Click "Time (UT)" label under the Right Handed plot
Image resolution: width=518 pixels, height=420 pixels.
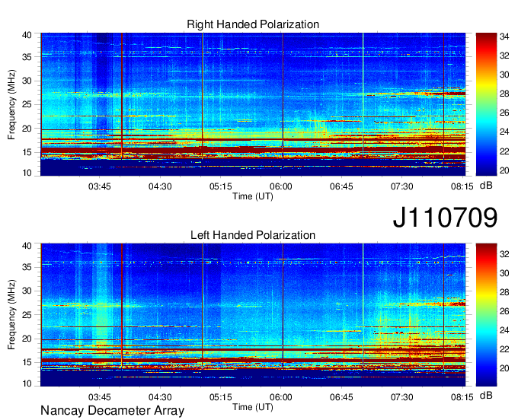pos(253,196)
